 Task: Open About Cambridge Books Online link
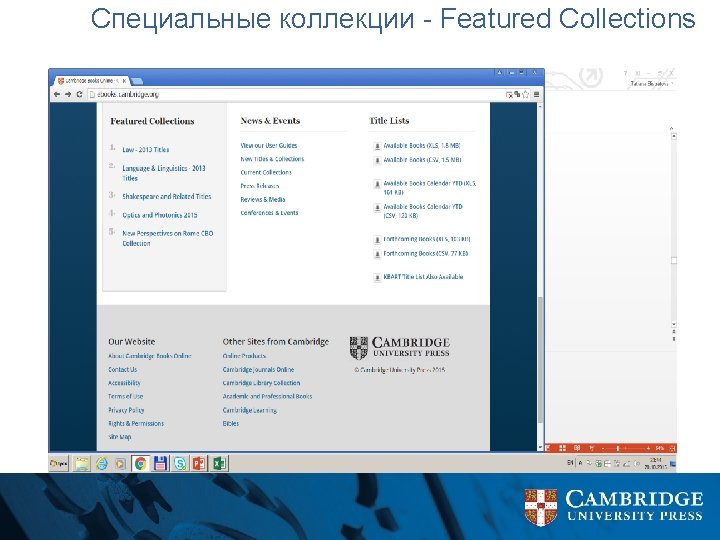tap(150, 356)
